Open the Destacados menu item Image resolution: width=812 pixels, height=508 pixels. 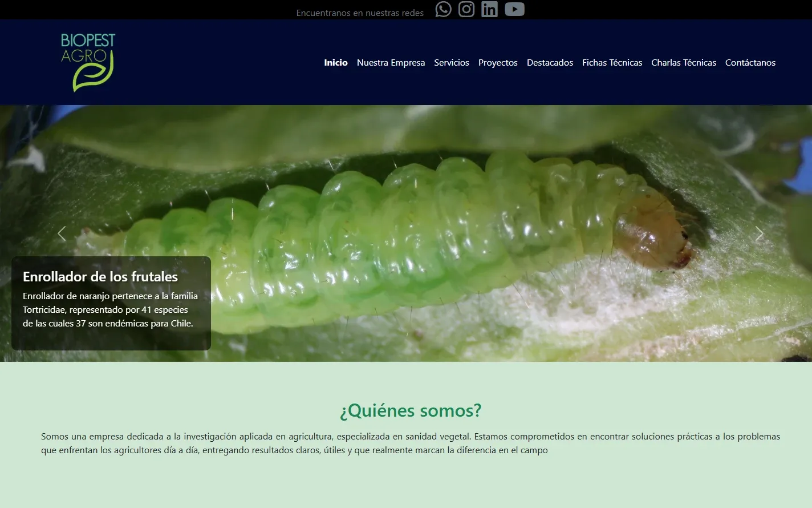point(550,63)
